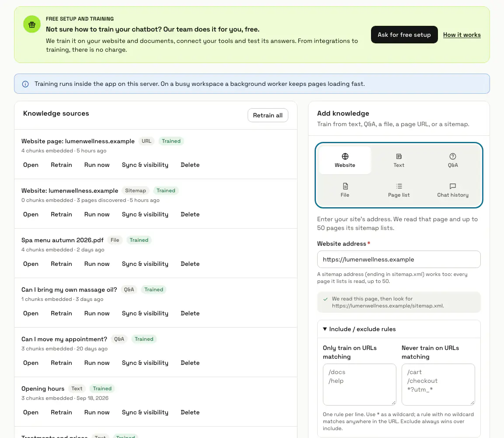Click 'Spa menu autumn 2026.pdf' title
Viewport: 504px width, 438px height.
(x=63, y=240)
